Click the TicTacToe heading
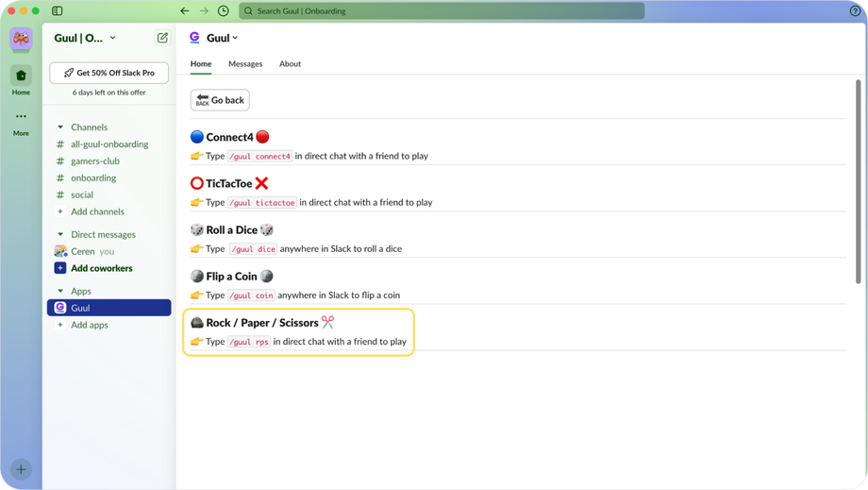The height and width of the screenshot is (490, 868). tap(228, 183)
